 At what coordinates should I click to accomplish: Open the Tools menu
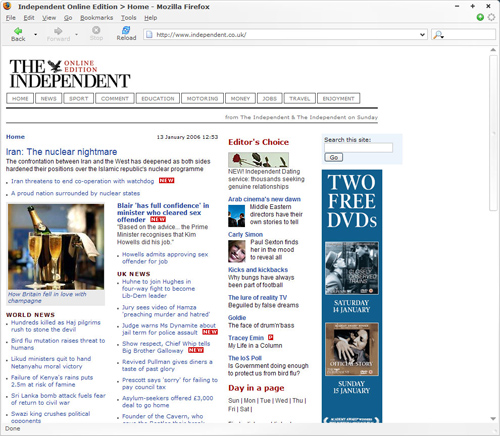click(129, 18)
